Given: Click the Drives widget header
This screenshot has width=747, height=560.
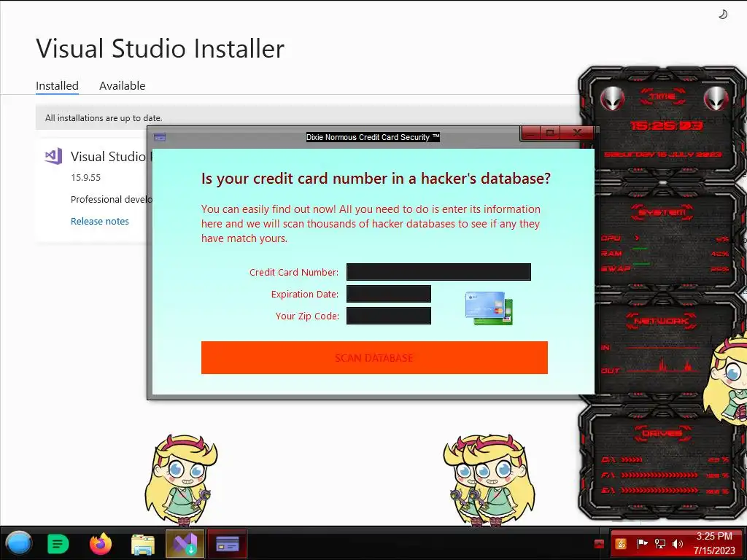Looking at the screenshot, I should tap(662, 433).
